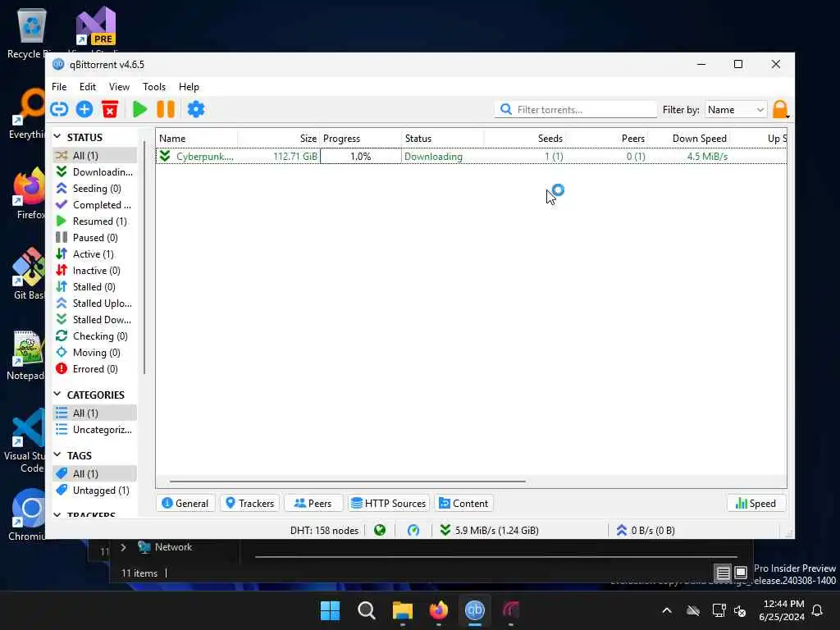Collapse the TAGS section
Image resolution: width=840 pixels, height=630 pixels.
[57, 454]
